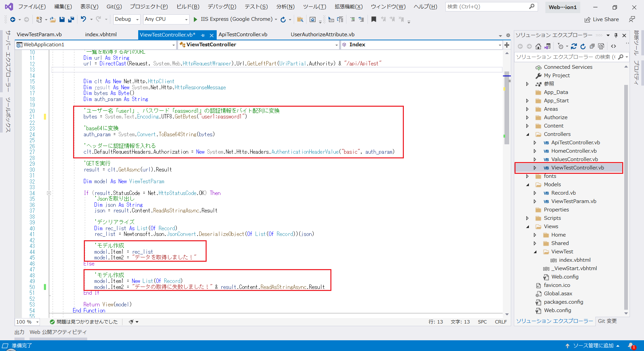Expand the Home folder under Views
Viewport: 644px width, 351px height.
(x=536, y=235)
